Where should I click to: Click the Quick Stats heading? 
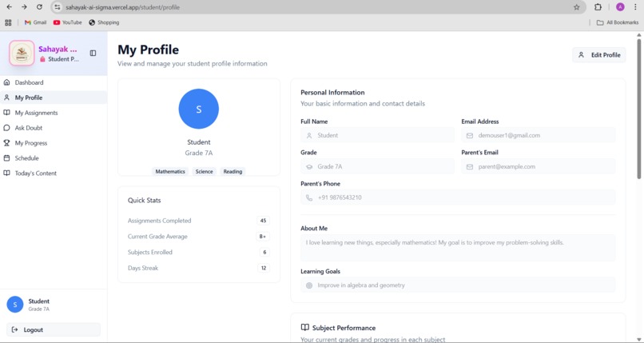[144, 201]
